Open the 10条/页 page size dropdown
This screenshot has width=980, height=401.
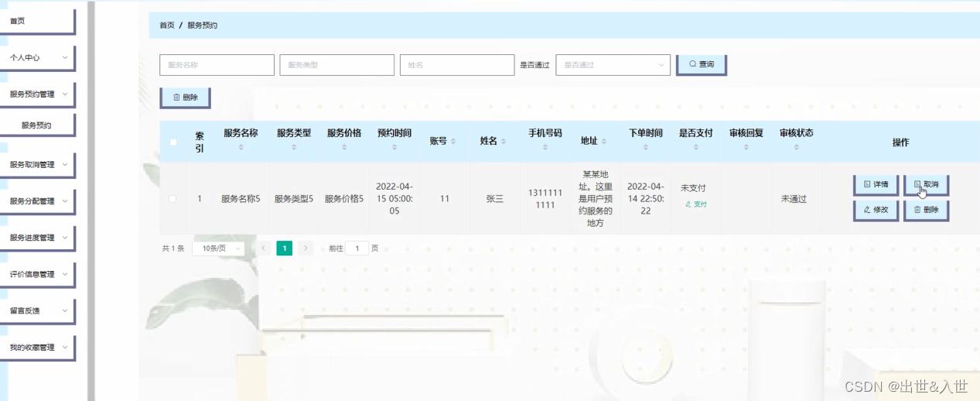click(218, 248)
